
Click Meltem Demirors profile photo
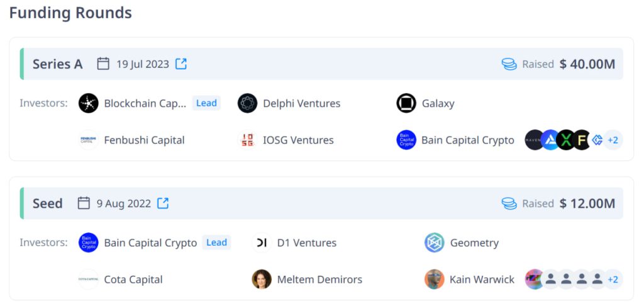coord(262,280)
